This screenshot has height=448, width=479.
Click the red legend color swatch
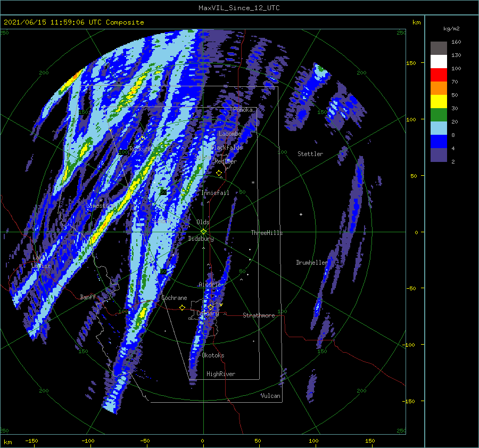pyautogui.click(x=439, y=75)
